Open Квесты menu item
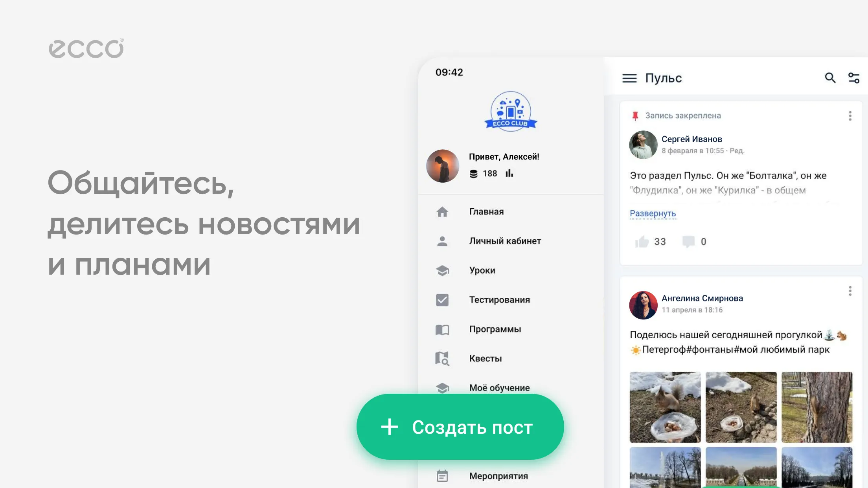This screenshot has height=488, width=868. click(485, 358)
